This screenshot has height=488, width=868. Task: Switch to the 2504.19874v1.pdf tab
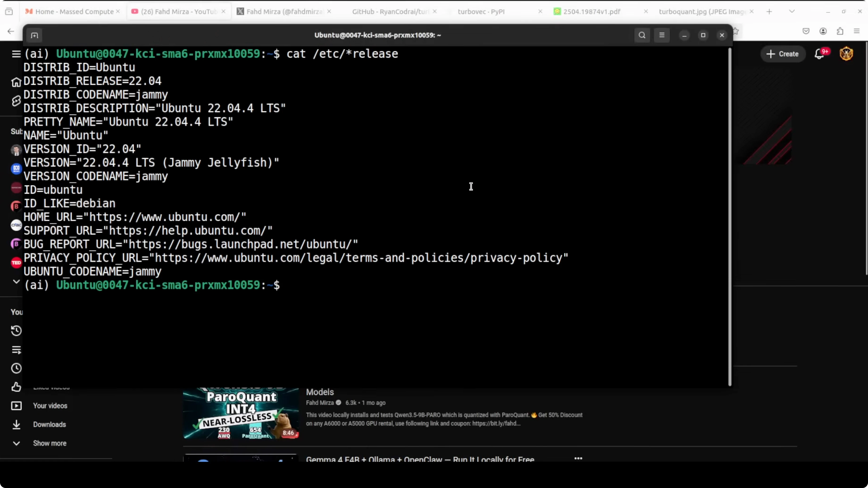[591, 12]
